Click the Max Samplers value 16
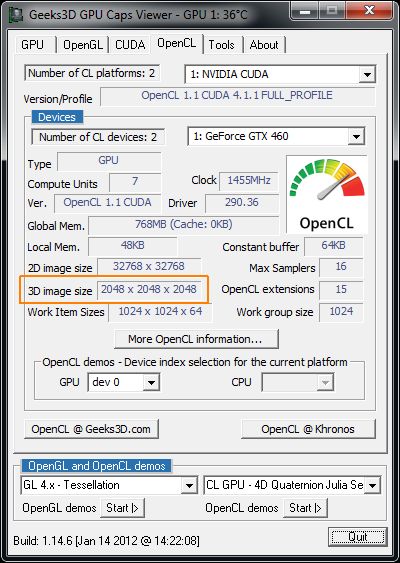Screen dimensions: 400x563 point(341,267)
